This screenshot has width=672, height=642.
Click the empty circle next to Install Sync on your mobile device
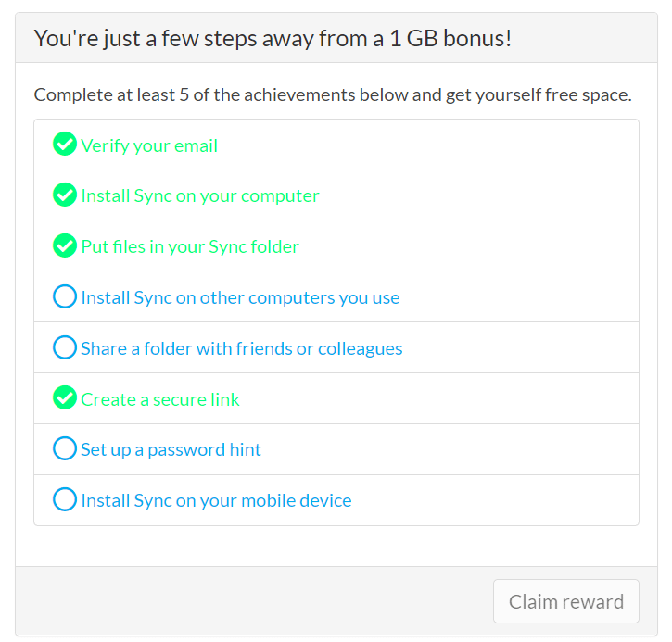[x=65, y=499]
